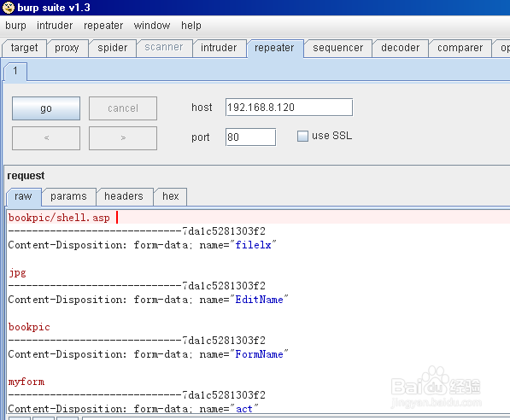
Task: Switch to the hex request tab
Action: (171, 196)
